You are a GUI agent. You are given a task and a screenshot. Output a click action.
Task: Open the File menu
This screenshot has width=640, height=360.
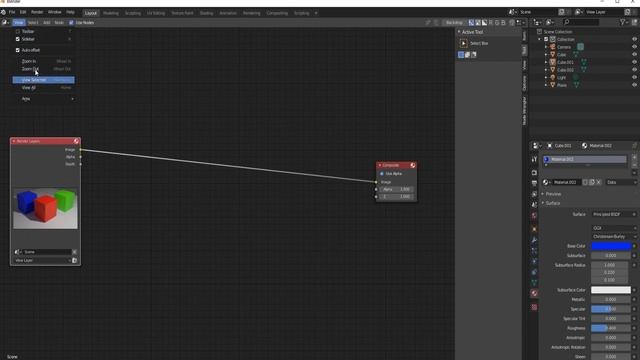click(12, 12)
